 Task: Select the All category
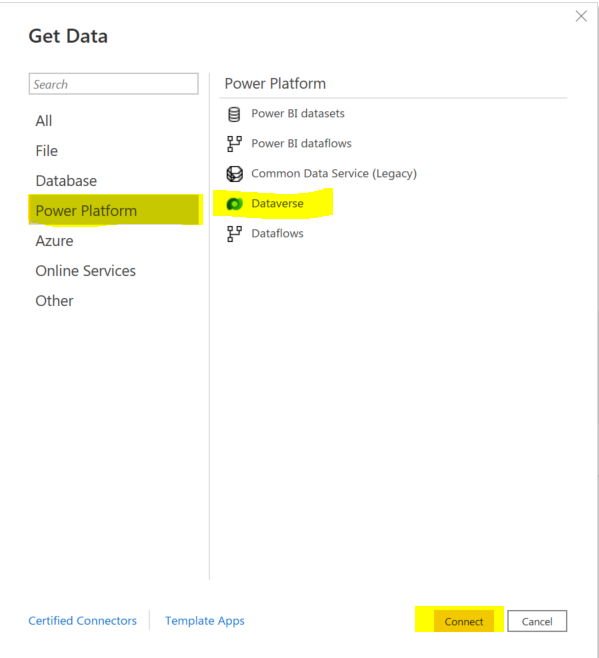pos(44,121)
